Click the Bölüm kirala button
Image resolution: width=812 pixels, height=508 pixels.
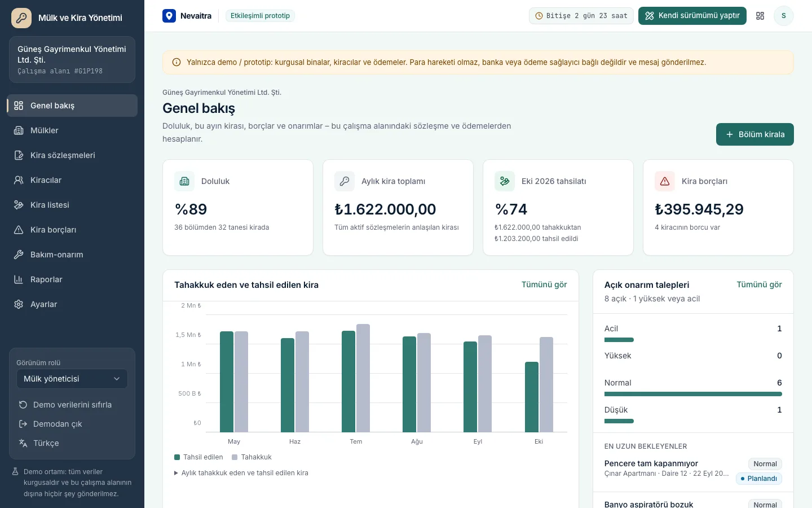tap(755, 134)
